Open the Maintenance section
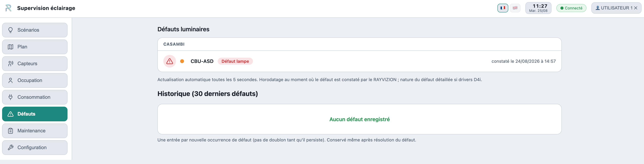The height and width of the screenshot is (164, 644). point(35,131)
